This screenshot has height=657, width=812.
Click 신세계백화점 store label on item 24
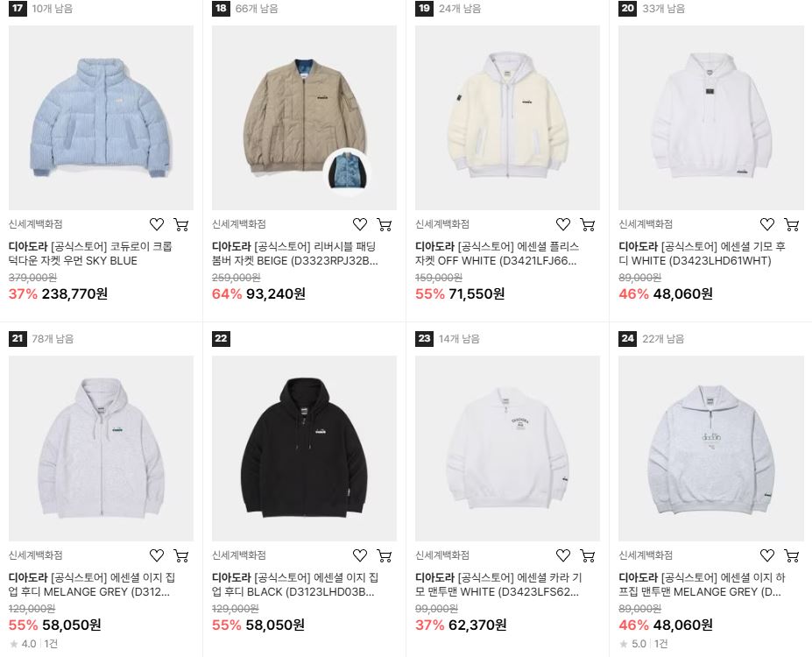(x=646, y=555)
